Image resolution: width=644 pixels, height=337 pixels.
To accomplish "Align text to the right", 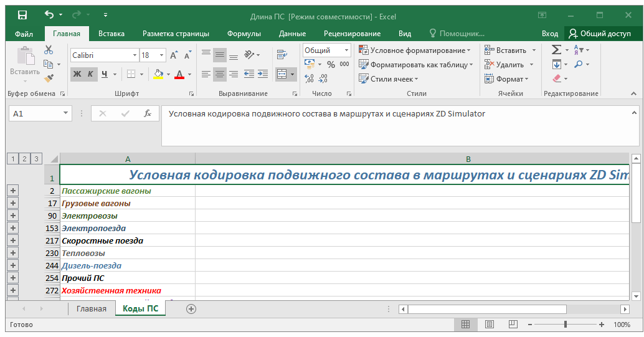I will tap(234, 74).
